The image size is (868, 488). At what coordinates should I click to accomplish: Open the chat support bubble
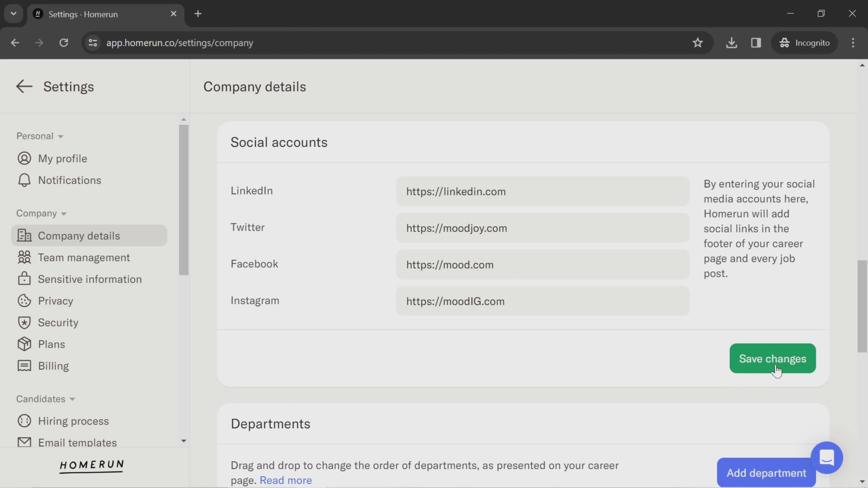[827, 457]
